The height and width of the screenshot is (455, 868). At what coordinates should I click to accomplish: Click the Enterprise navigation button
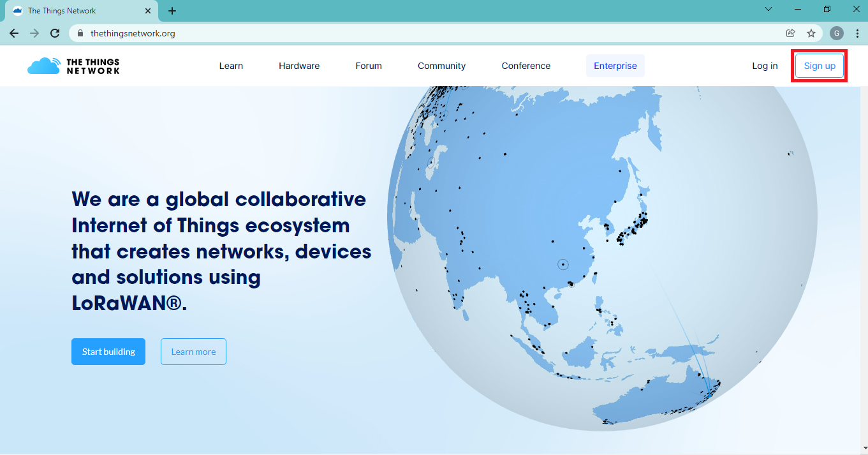tap(615, 66)
